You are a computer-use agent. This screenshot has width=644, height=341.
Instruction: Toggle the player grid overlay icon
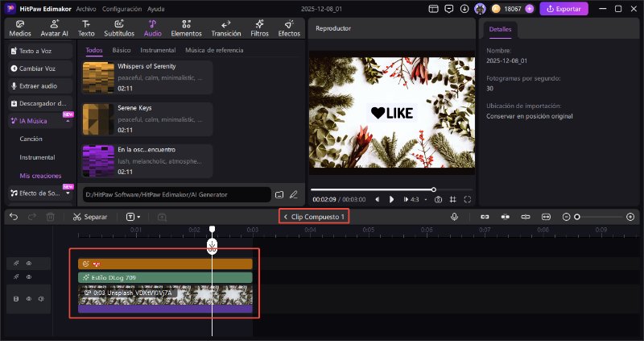pyautogui.click(x=452, y=199)
